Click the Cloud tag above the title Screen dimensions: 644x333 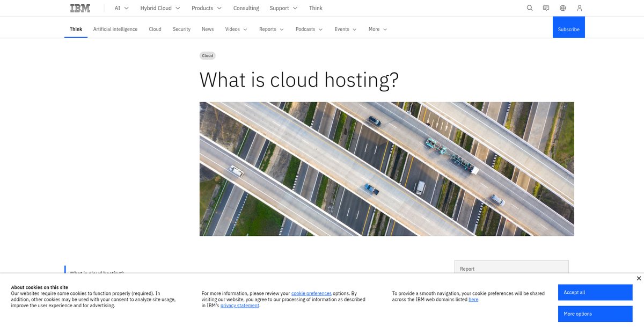pos(208,56)
